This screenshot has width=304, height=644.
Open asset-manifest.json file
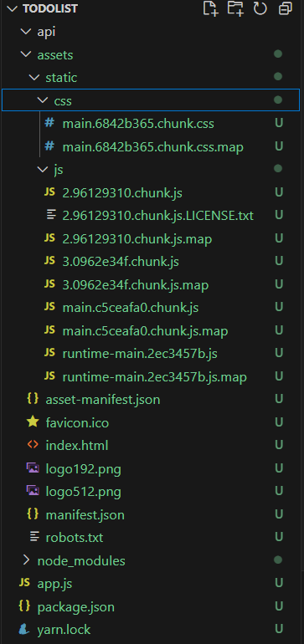pos(103,399)
